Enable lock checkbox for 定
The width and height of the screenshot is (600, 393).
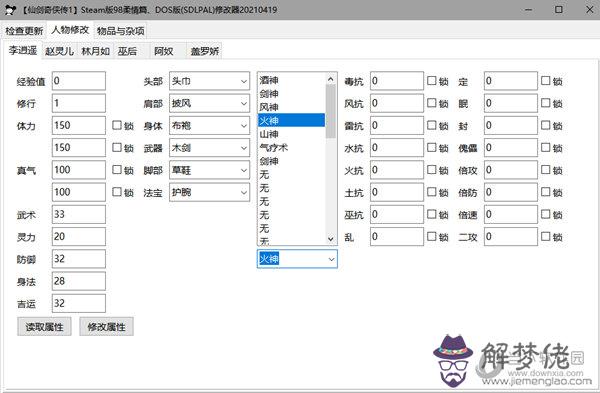click(x=546, y=81)
